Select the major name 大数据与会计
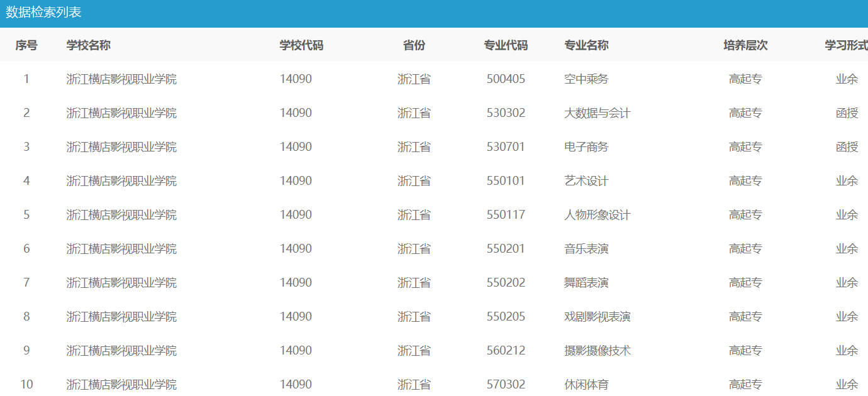Screen dimensions: 868x396 pyautogui.click(x=598, y=113)
